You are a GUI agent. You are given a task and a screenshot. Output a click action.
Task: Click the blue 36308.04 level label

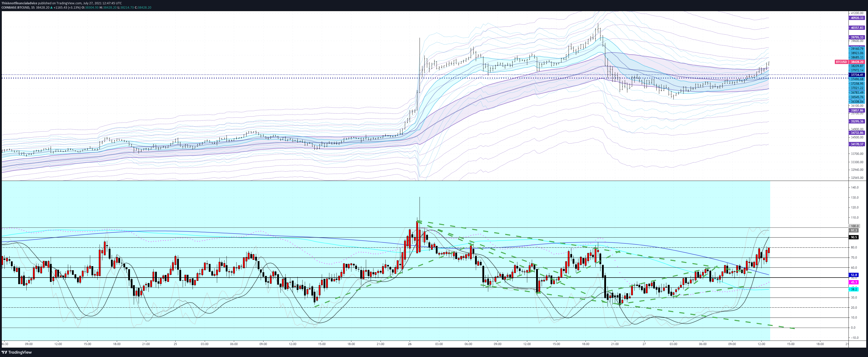(857, 101)
